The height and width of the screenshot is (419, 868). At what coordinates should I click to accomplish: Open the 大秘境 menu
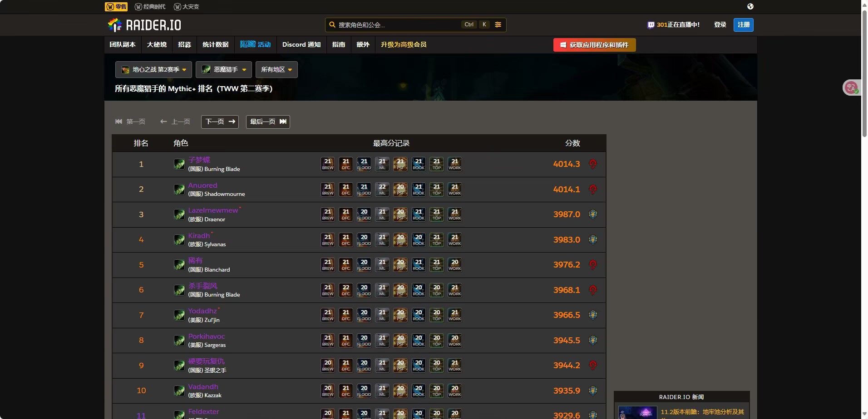click(157, 44)
